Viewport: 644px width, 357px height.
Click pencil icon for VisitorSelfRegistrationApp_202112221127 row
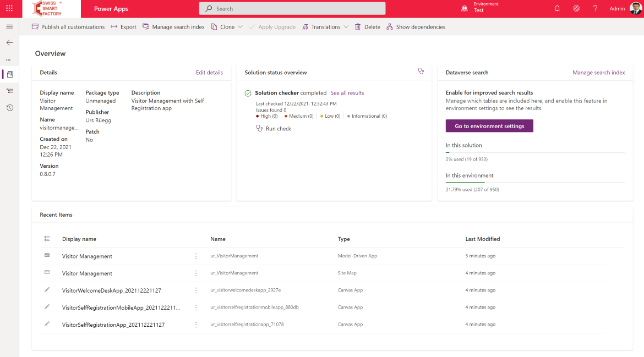point(47,324)
